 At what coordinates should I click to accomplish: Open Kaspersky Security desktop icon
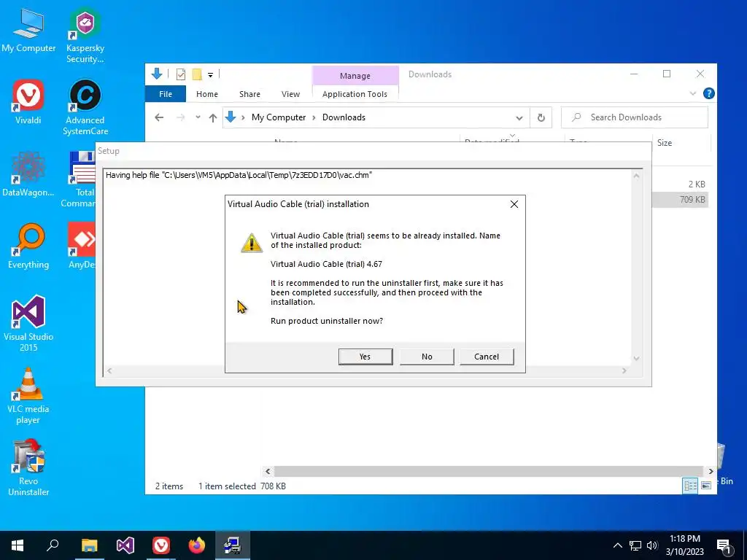coord(85,35)
